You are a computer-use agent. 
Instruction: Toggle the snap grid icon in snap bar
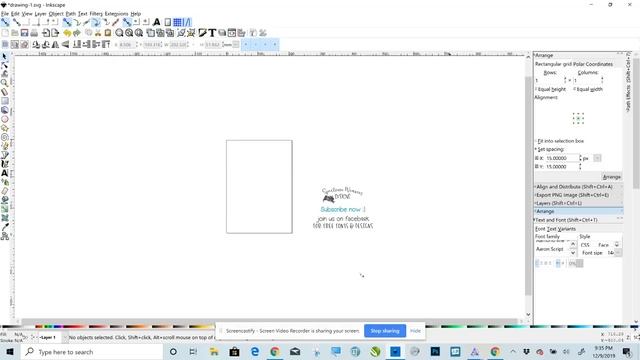coord(178,22)
